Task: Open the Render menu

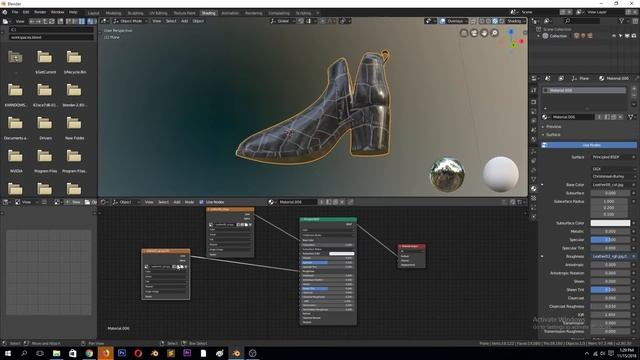Action: (40, 12)
